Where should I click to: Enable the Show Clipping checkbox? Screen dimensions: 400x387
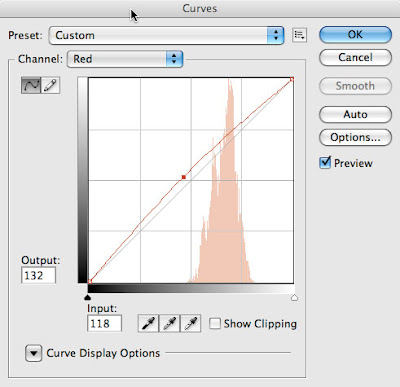tap(215, 323)
